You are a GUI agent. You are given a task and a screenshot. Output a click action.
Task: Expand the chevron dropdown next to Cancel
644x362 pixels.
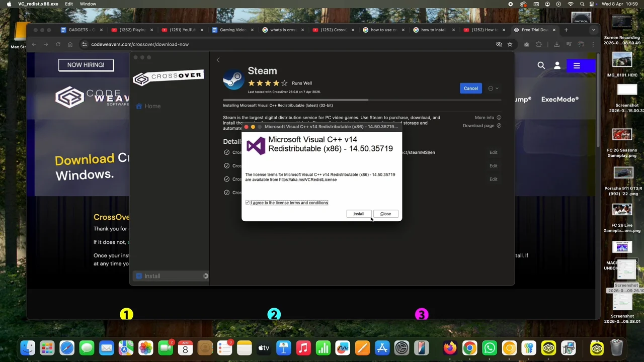click(x=497, y=88)
